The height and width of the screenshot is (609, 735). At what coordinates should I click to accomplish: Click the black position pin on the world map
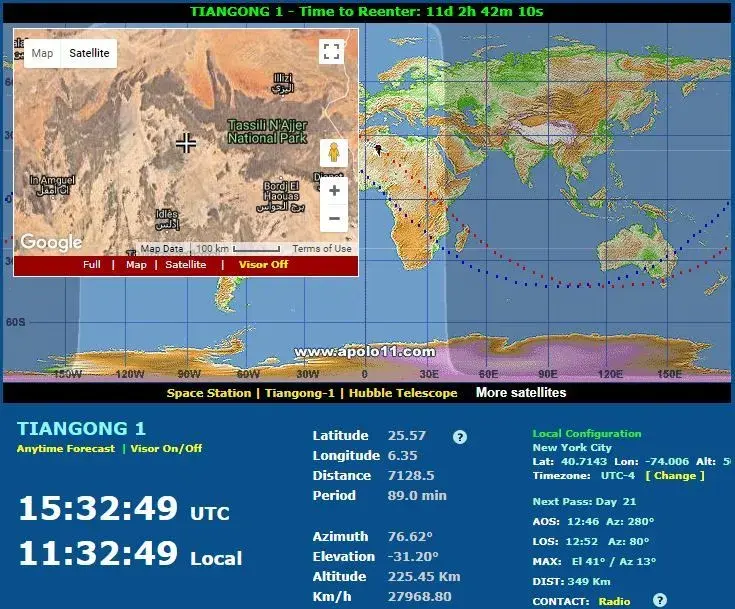[x=379, y=149]
